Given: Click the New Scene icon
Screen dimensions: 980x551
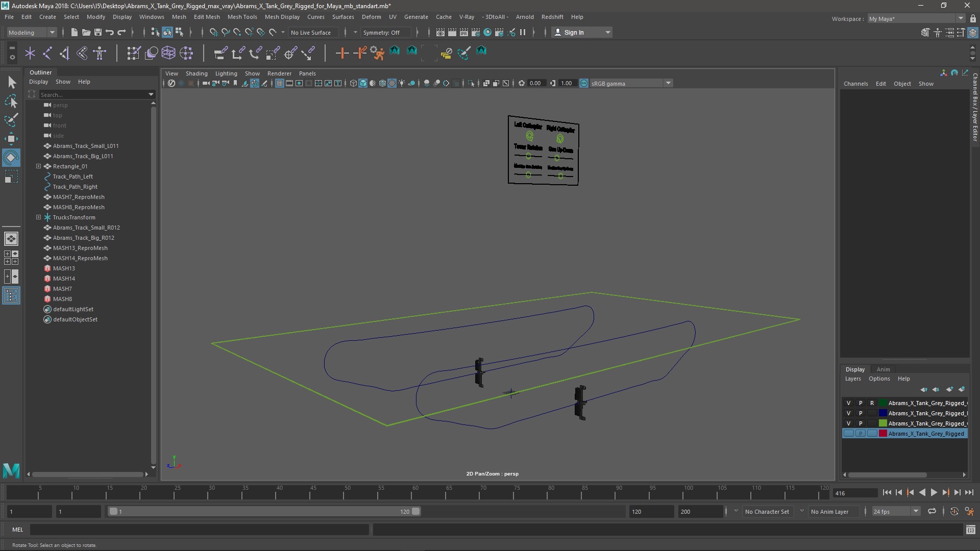Looking at the screenshot, I should click(74, 32).
